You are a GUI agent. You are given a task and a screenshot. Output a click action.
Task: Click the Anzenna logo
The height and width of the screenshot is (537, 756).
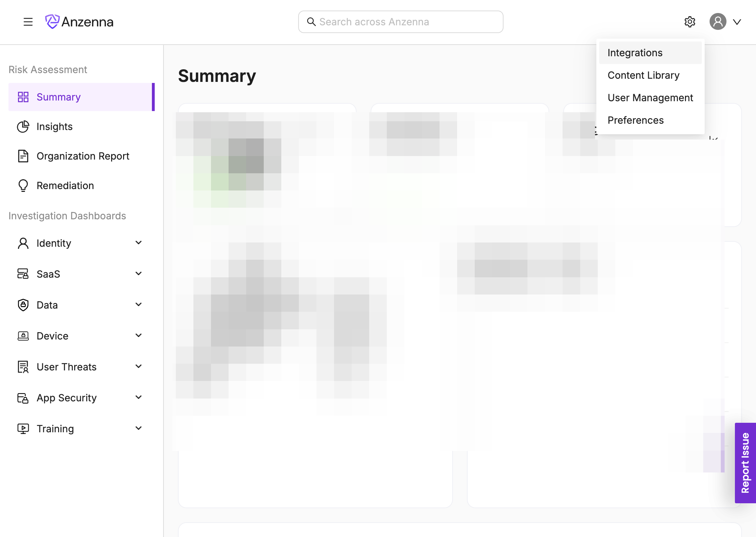[79, 22]
